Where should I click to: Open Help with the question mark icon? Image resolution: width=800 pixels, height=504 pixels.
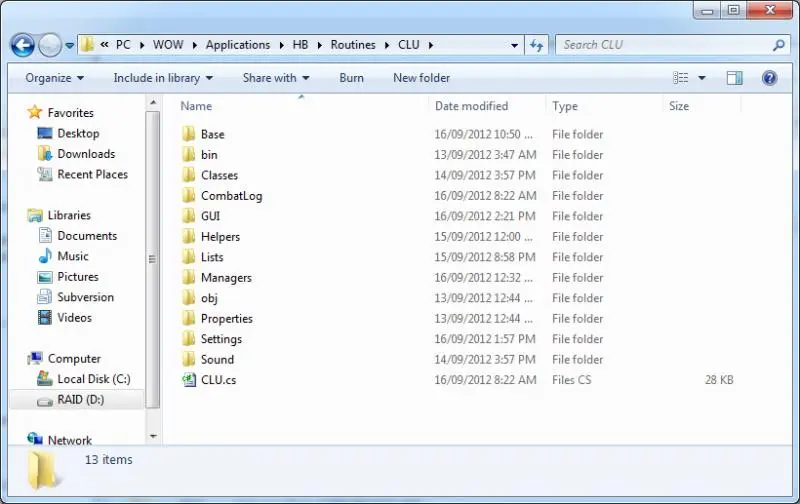pyautogui.click(x=769, y=78)
